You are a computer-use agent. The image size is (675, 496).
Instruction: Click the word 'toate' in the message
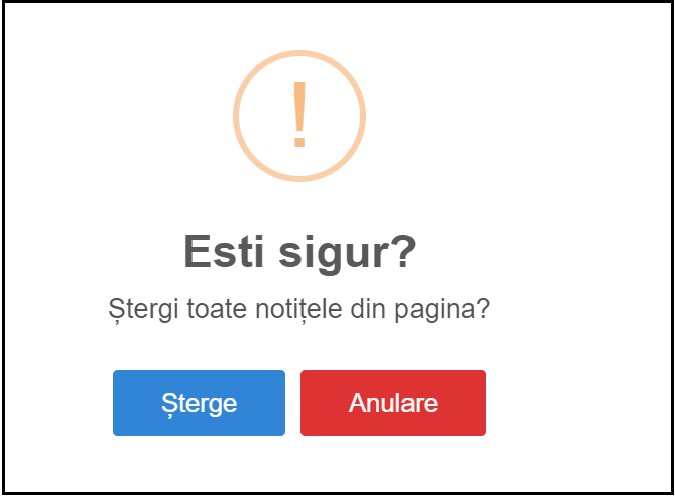pos(216,310)
